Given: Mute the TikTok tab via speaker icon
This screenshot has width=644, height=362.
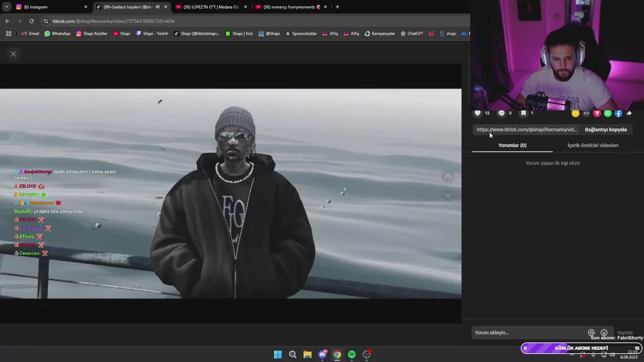Looking at the screenshot, I should tap(157, 7).
